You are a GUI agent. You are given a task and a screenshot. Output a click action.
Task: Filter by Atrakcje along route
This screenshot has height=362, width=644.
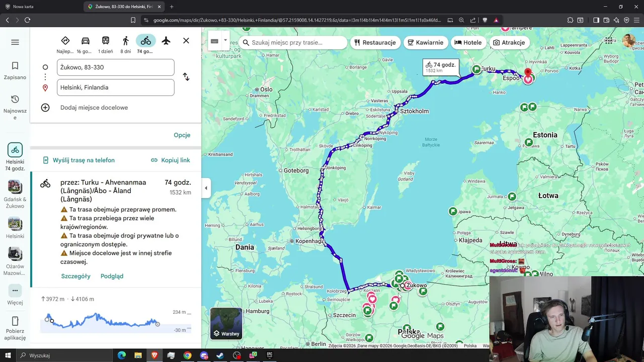click(x=509, y=43)
